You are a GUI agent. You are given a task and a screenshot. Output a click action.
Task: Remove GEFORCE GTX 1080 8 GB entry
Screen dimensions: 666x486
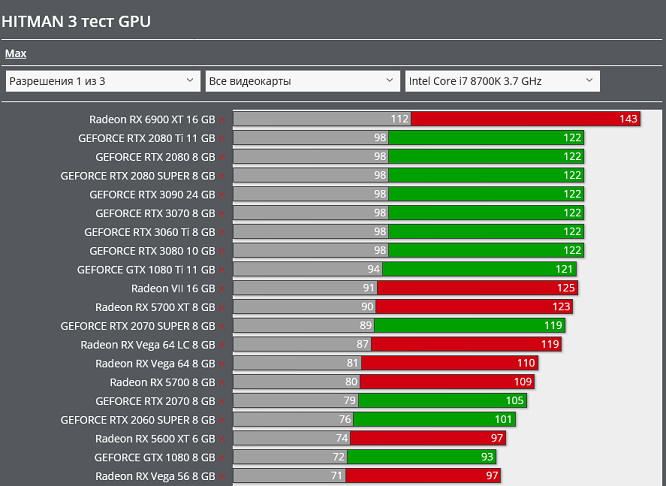coord(222,458)
